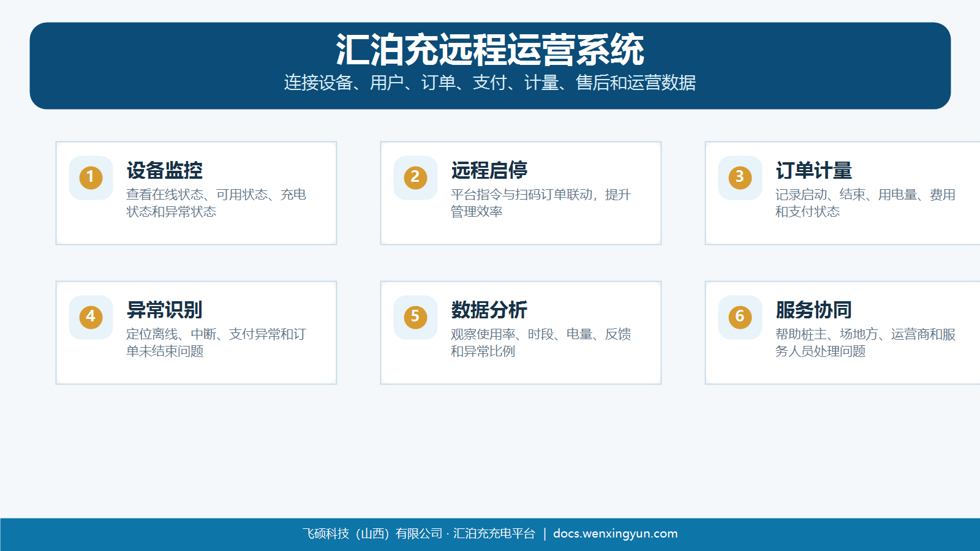980x551 pixels.
Task: Click the number 5 badge icon
Action: (x=415, y=317)
